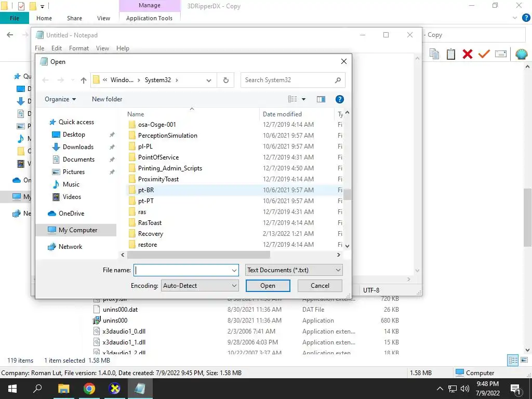Switch Explorer to large icons view
The height and width of the screenshot is (399, 532).
pyautogui.click(x=524, y=361)
